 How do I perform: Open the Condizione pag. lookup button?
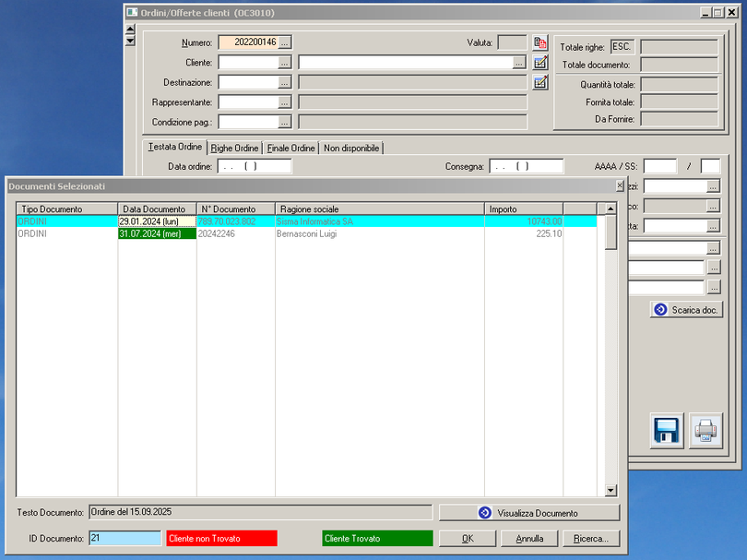click(x=285, y=122)
